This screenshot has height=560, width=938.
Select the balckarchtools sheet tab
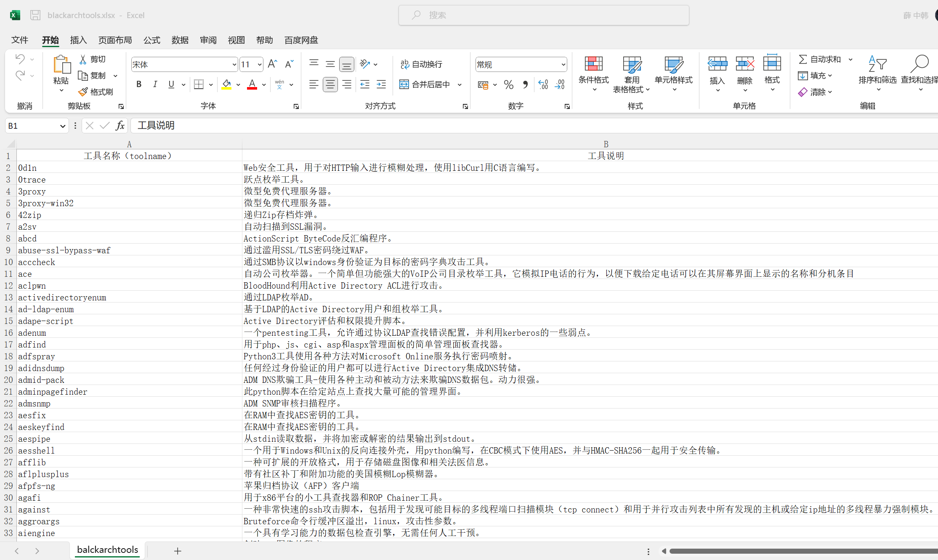108,550
